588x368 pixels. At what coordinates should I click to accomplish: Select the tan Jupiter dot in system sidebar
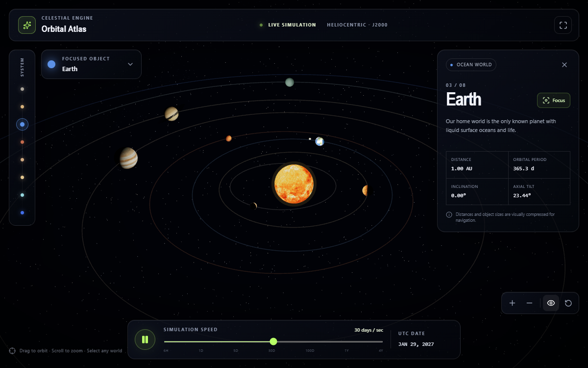point(22,160)
